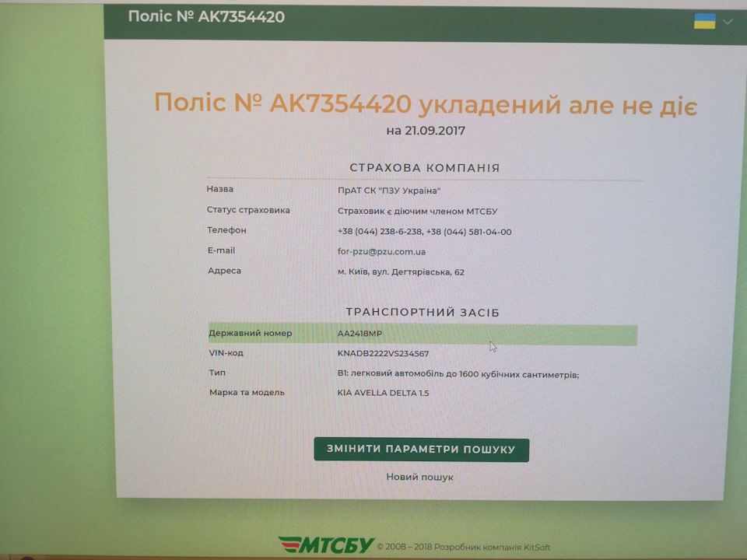Click the VIN-код value KNADB2222VS234567

coord(383,353)
